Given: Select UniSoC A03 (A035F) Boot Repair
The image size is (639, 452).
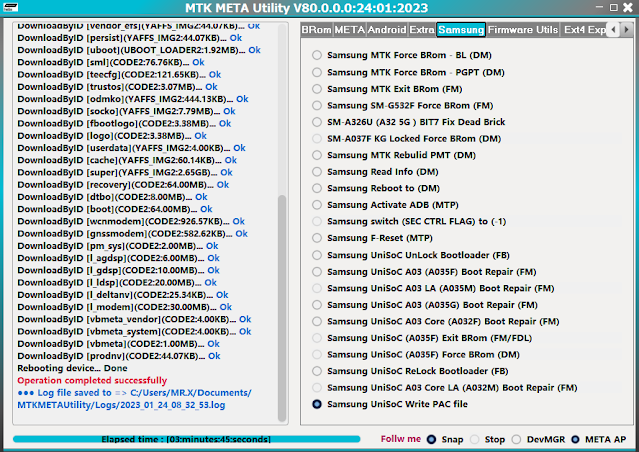Looking at the screenshot, I should [x=424, y=272].
